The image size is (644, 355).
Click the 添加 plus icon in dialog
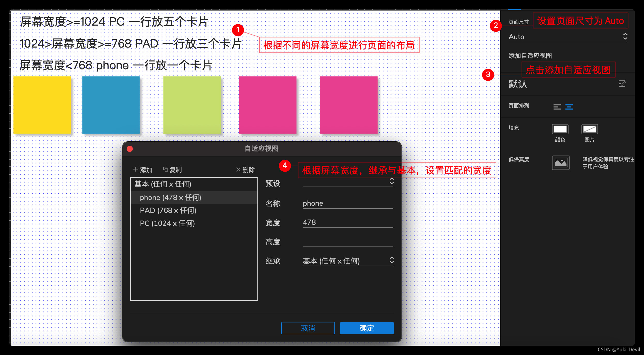click(135, 169)
